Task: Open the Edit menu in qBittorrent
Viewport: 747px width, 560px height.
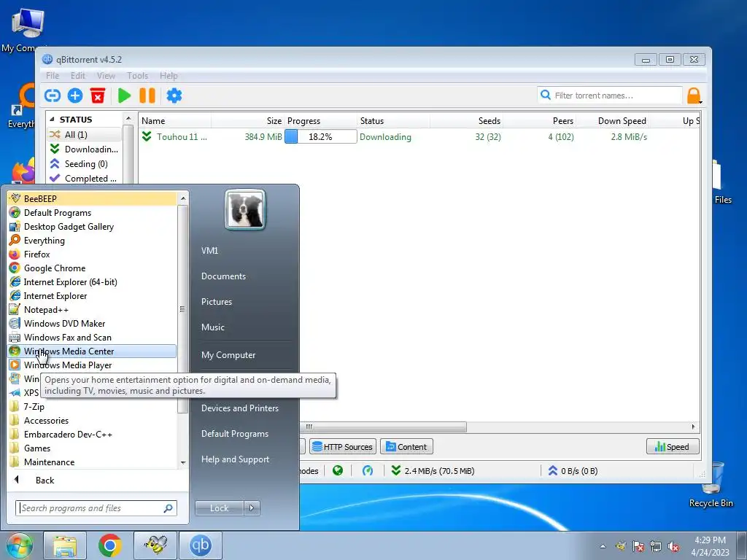Action: 77,76
